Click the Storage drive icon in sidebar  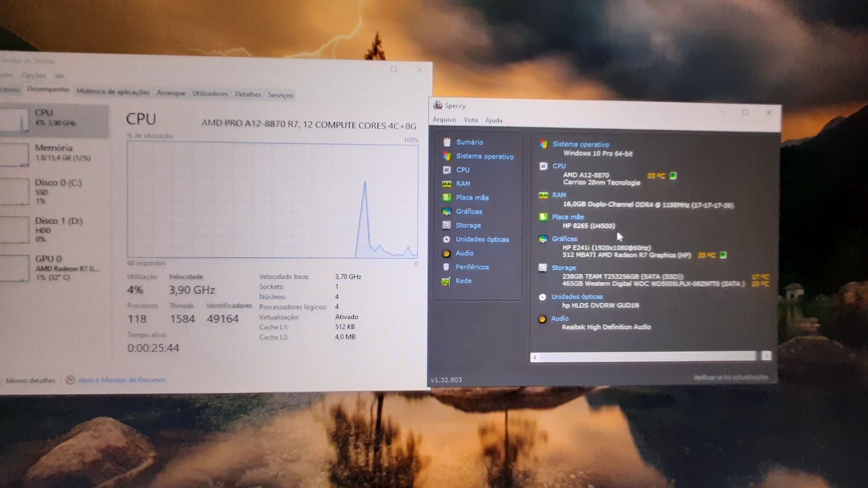pos(447,225)
